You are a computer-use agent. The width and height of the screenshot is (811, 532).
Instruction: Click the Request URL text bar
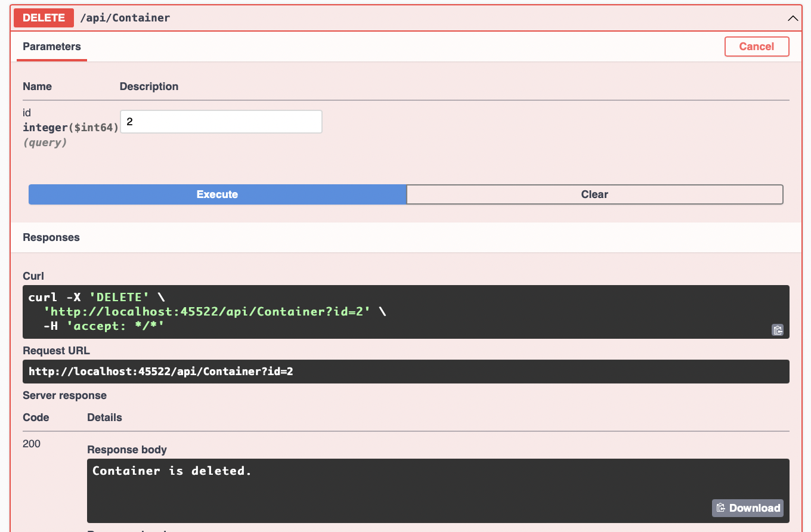click(x=405, y=371)
